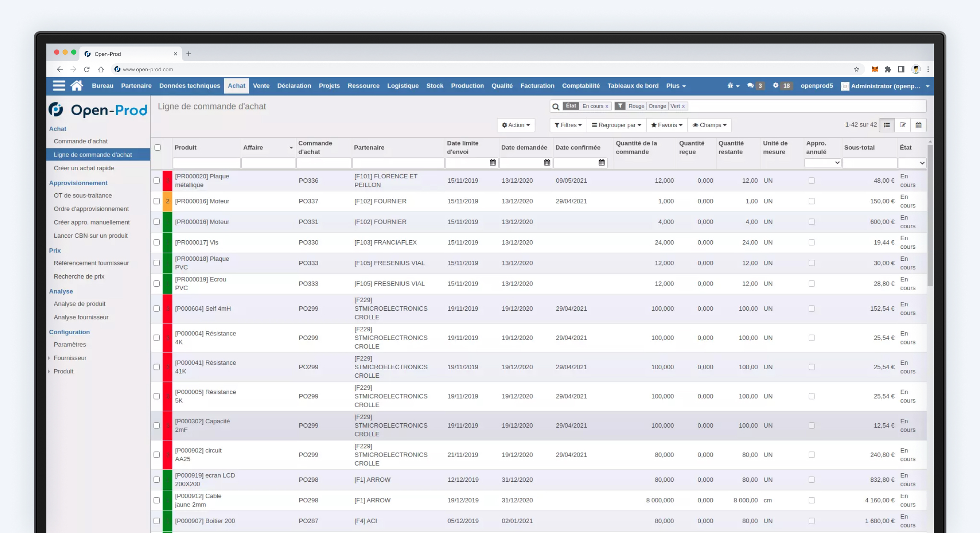Select the Plaque métallique PO336 row checkbox

click(x=157, y=181)
